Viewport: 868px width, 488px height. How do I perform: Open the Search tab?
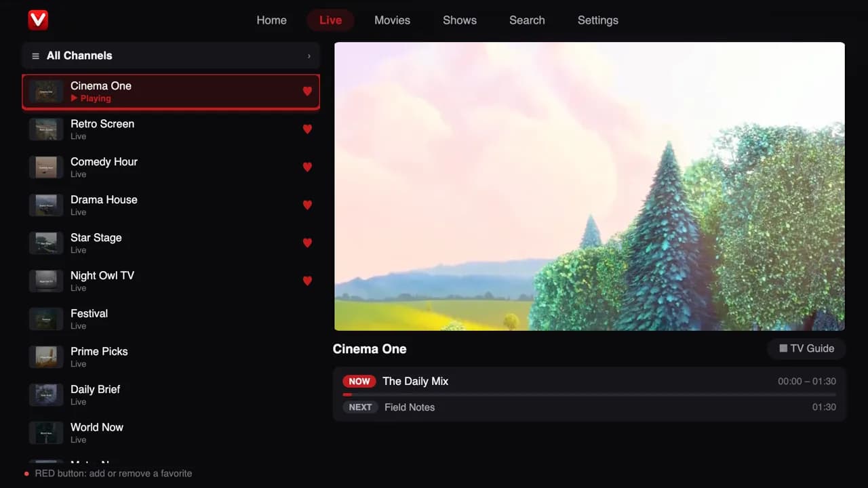(x=527, y=20)
